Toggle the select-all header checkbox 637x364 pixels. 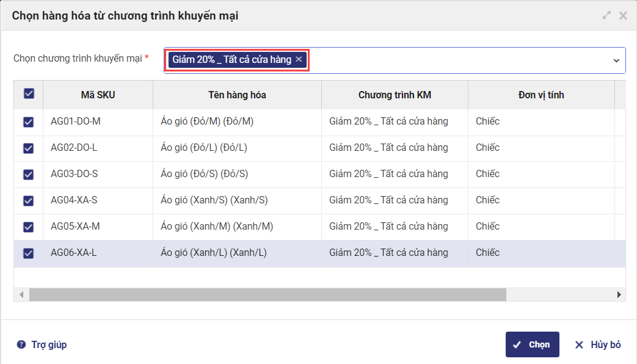(x=29, y=93)
